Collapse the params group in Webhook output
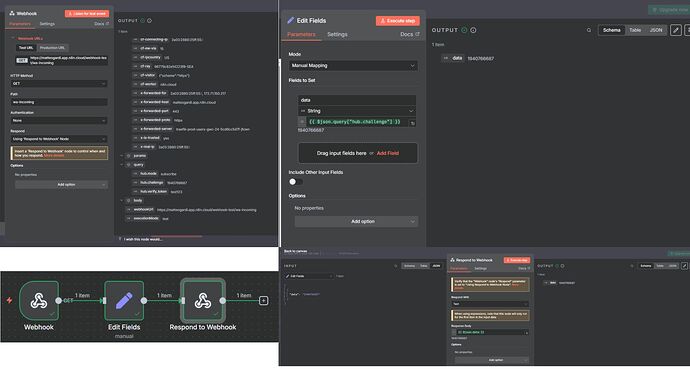The height and width of the screenshot is (388, 690). coord(122,156)
